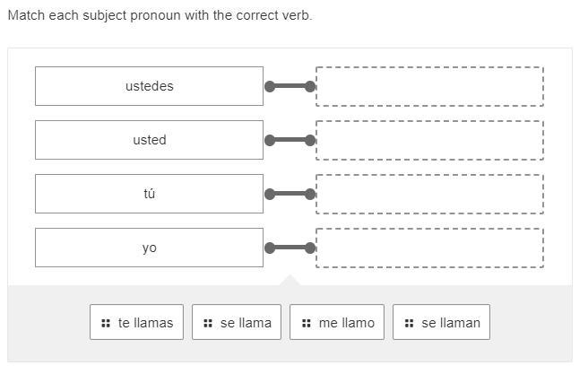588x383 pixels.
Task: Click the empty answer slot for 'usted'
Action: (x=429, y=140)
